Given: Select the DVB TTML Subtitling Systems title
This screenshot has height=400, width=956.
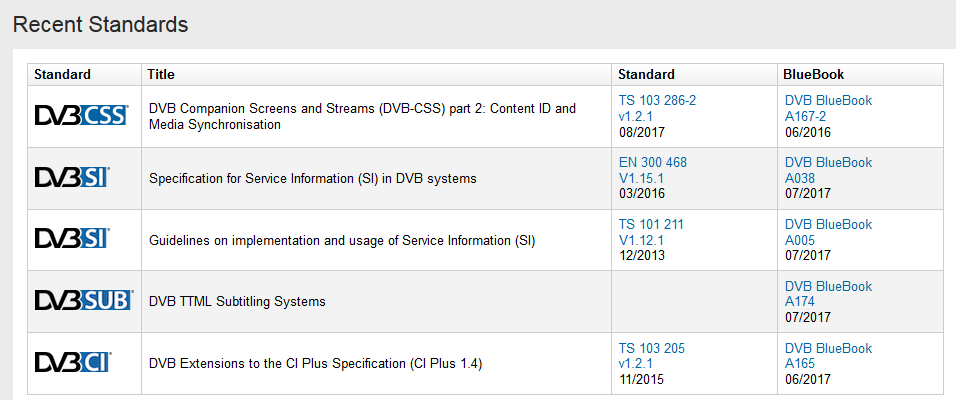Looking at the screenshot, I should [237, 301].
